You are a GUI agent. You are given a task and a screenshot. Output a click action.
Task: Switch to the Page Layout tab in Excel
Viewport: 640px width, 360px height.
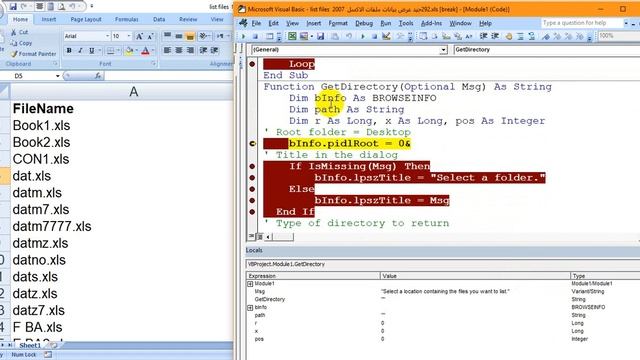(x=86, y=19)
